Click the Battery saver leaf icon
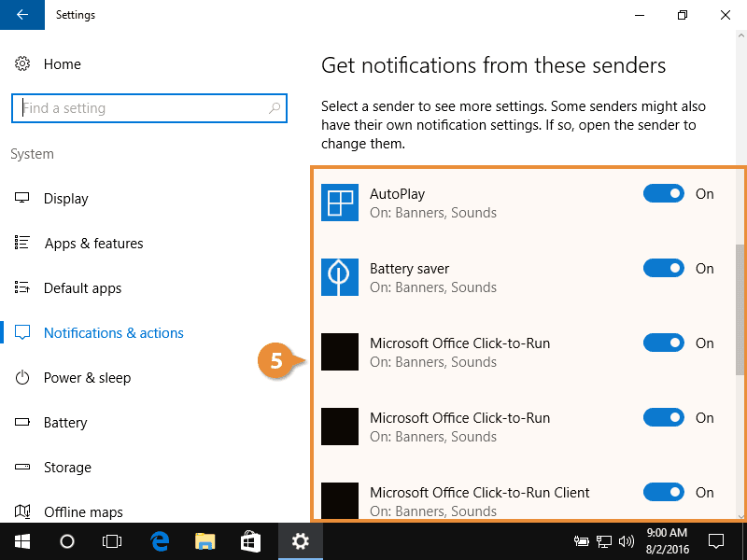The height and width of the screenshot is (560, 747). pyautogui.click(x=340, y=277)
